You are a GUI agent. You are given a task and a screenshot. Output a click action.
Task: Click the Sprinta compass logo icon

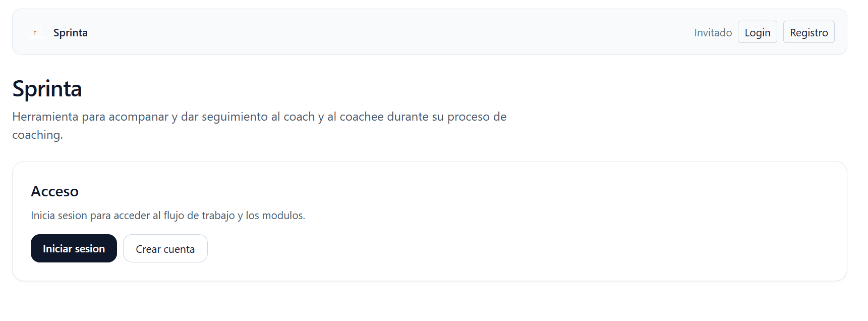coord(37,32)
